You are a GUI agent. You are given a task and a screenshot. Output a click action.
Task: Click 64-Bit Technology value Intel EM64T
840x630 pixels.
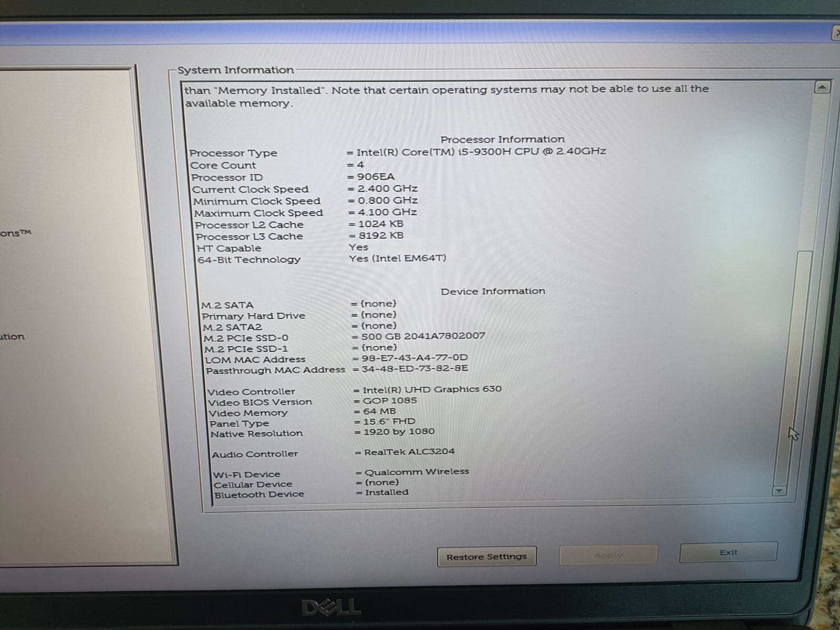(x=398, y=258)
